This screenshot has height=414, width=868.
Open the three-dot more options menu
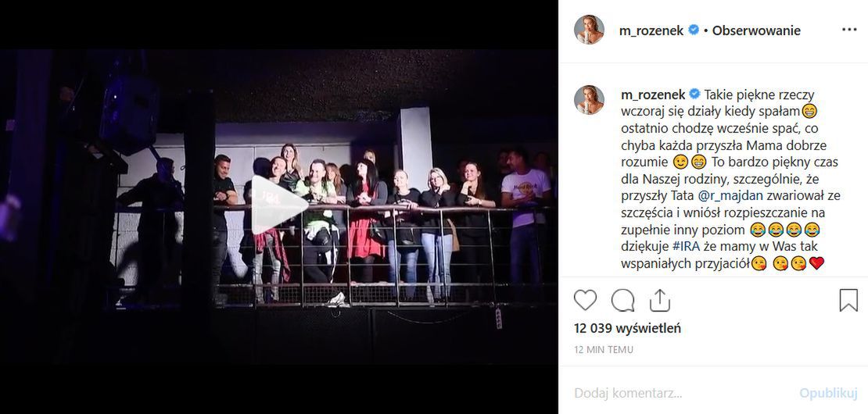click(x=849, y=30)
